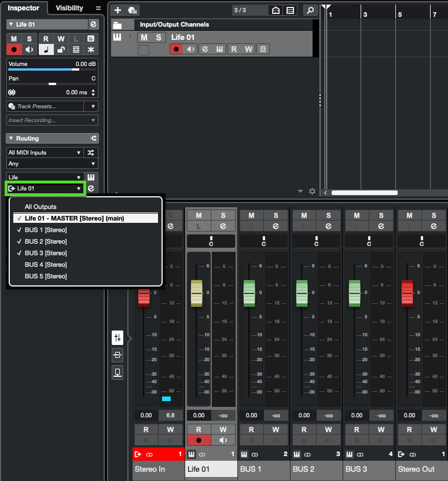Open lanes display icon in Inspector
Viewport: 448px width, 481px height.
coord(76,49)
